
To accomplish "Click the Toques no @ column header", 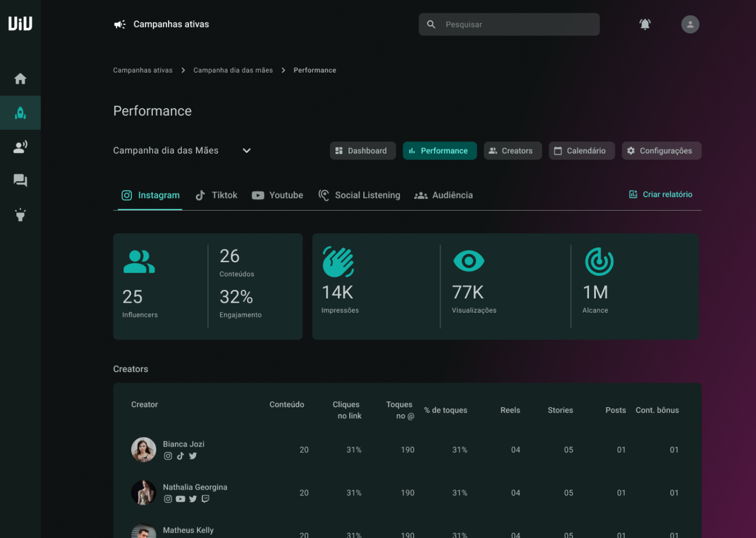I will tap(400, 410).
